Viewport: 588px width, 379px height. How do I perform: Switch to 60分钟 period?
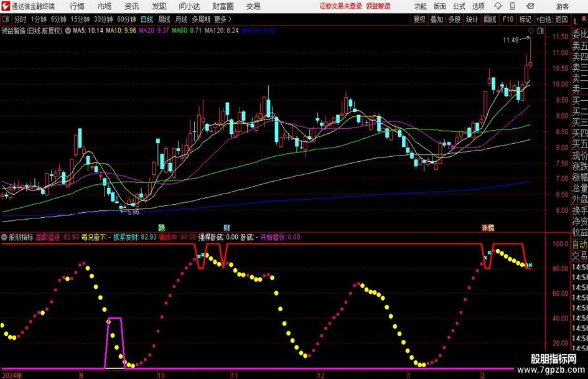[x=127, y=19]
